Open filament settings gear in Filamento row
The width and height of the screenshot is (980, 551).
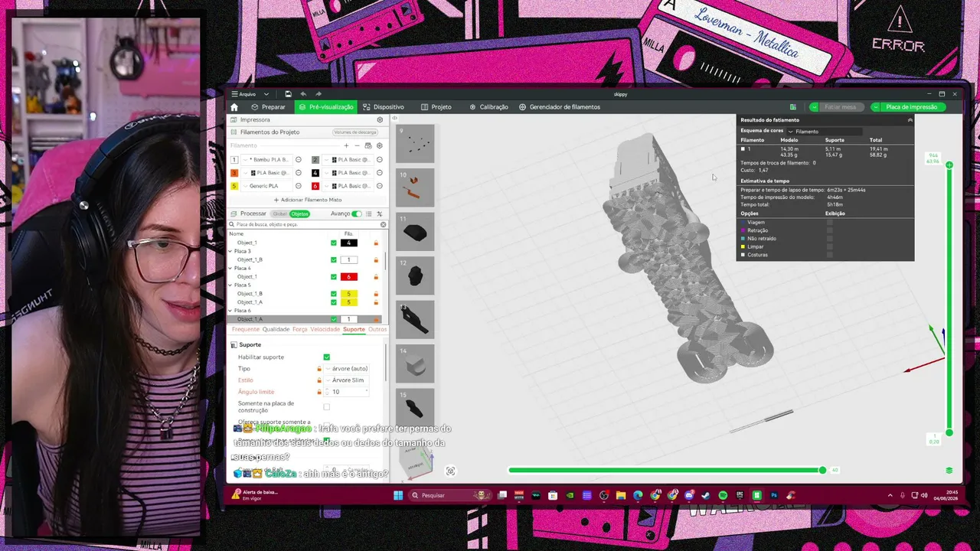coord(379,145)
